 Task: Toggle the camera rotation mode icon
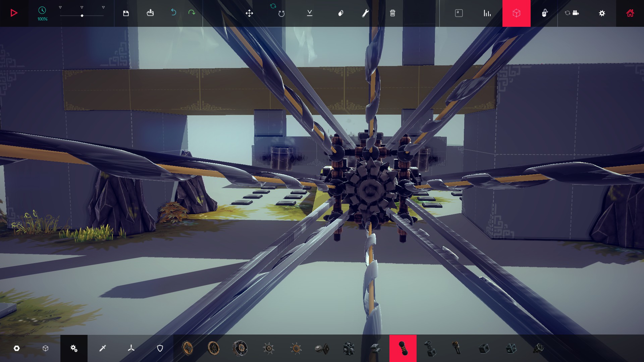[572, 13]
